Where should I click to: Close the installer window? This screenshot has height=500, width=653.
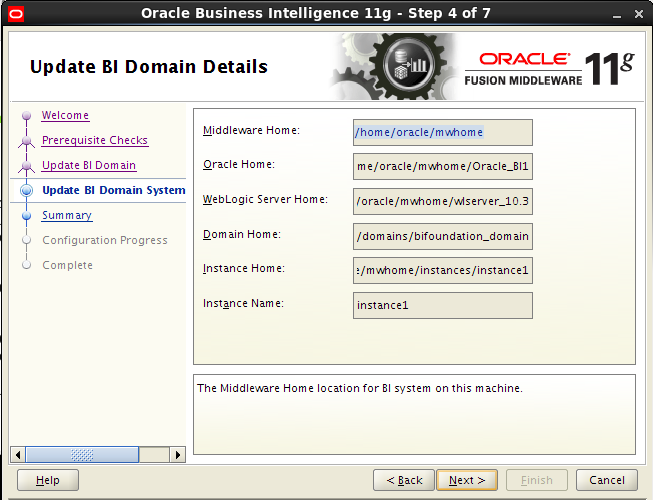click(x=638, y=14)
